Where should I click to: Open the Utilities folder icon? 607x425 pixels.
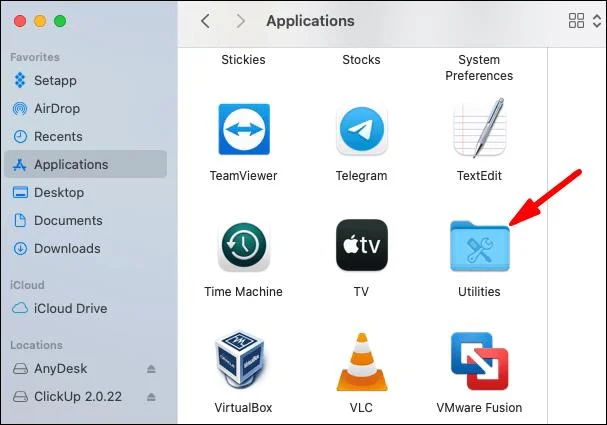click(x=480, y=246)
